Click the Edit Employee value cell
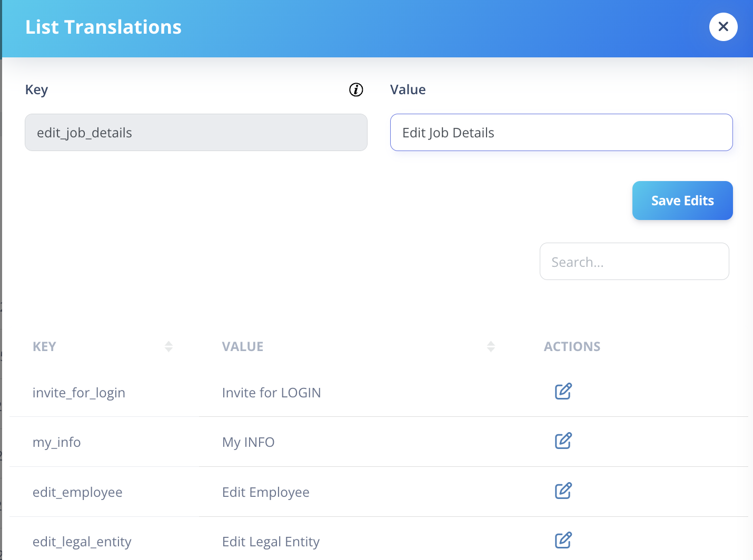 point(266,493)
